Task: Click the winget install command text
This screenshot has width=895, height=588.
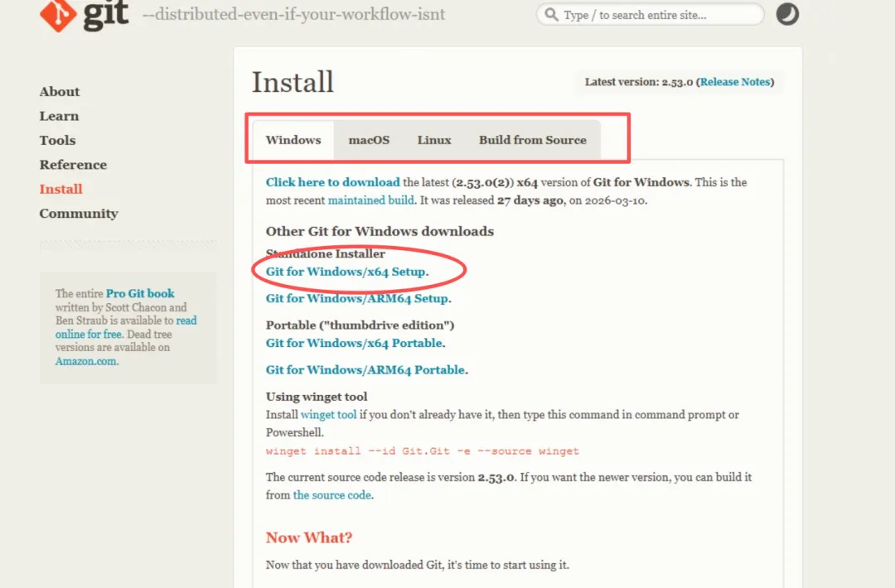Action: click(423, 451)
